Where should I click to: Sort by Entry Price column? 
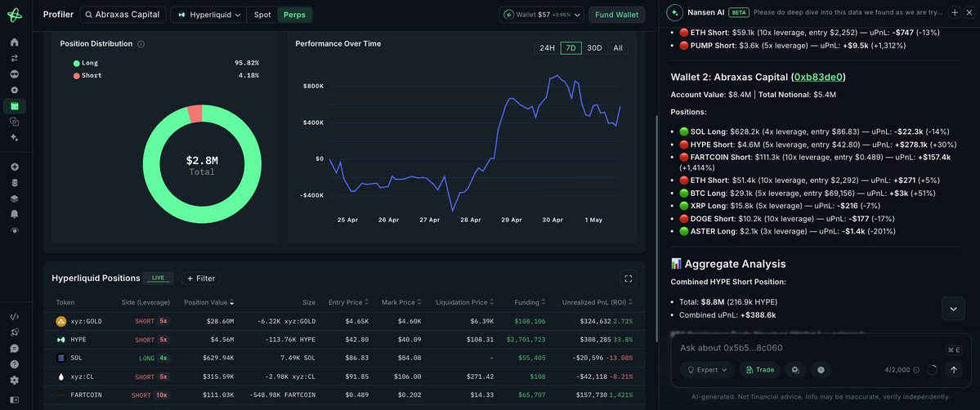349,302
